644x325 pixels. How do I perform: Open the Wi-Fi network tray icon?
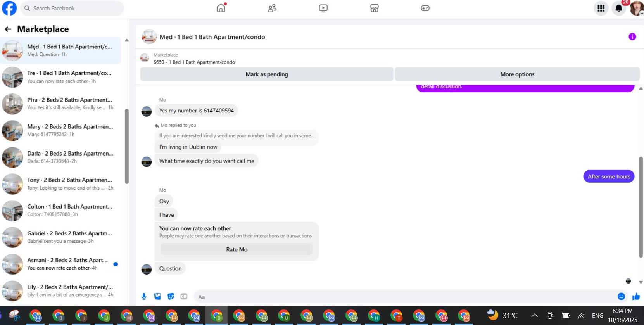point(582,315)
